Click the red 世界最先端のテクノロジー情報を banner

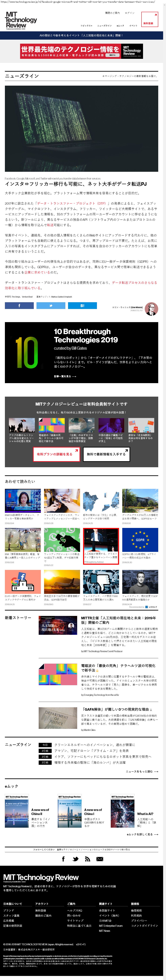click(x=81, y=51)
